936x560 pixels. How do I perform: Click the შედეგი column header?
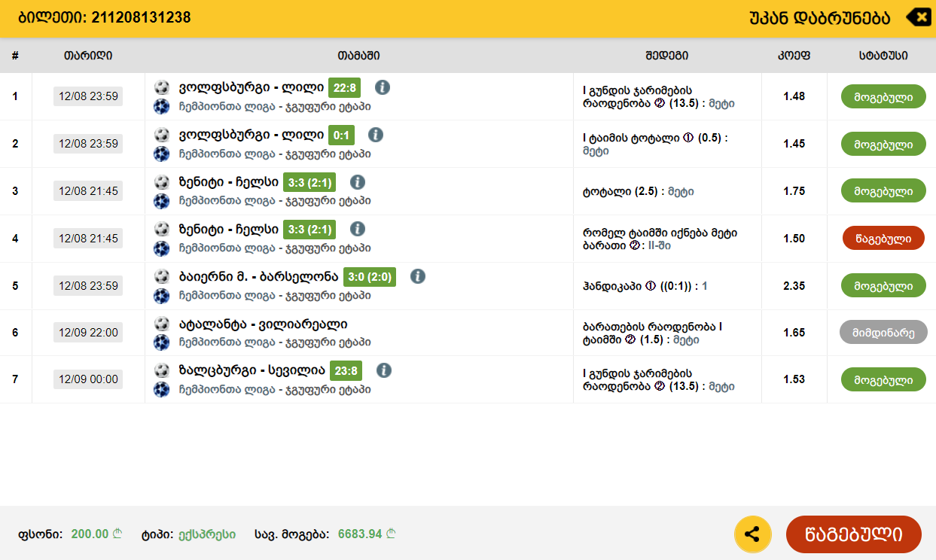click(666, 56)
